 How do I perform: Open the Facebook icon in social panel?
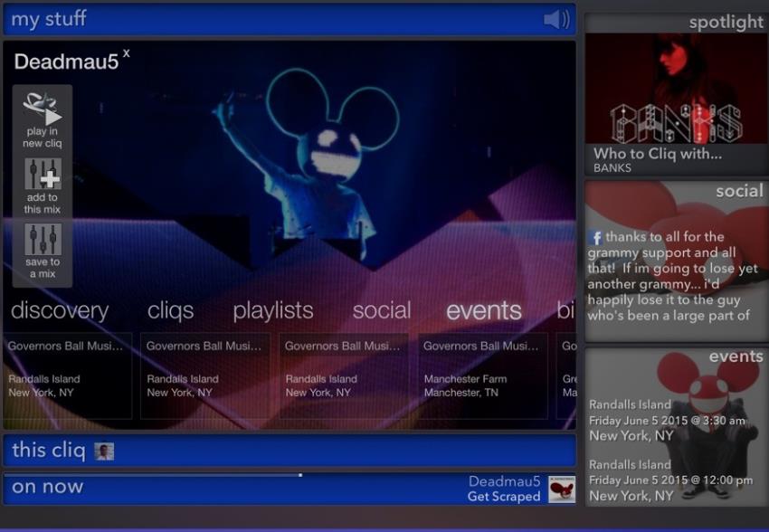pyautogui.click(x=596, y=238)
